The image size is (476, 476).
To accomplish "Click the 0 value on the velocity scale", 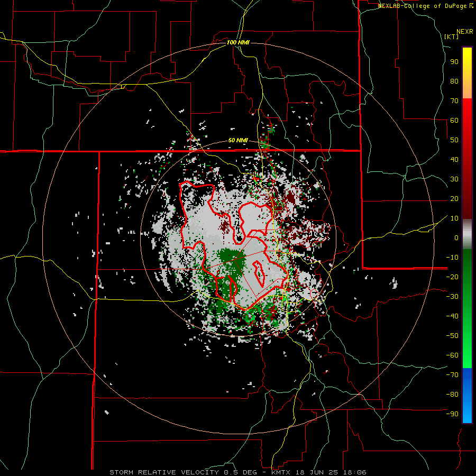I will click(x=456, y=237).
